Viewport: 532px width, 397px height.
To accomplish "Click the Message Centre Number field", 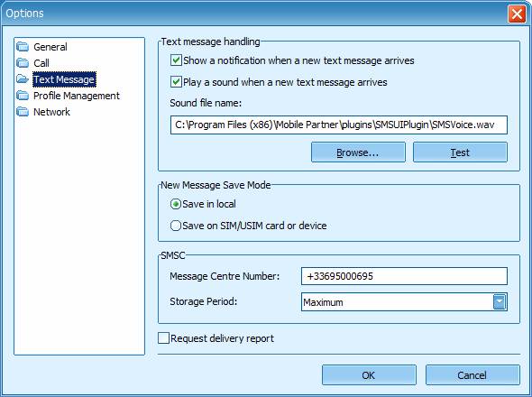I will tap(404, 276).
